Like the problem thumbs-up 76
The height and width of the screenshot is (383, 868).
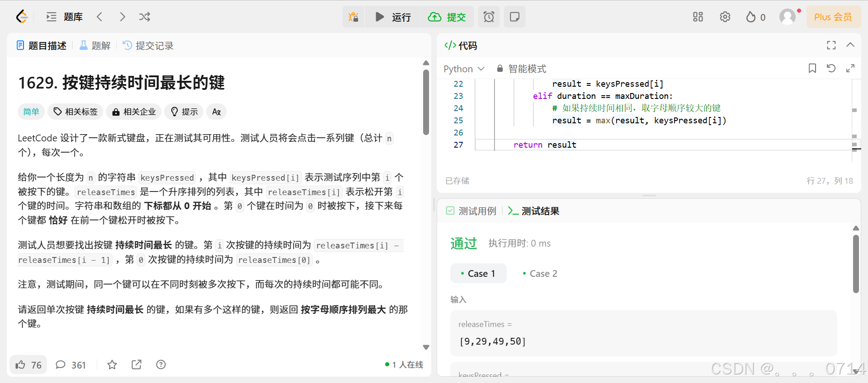pos(28,365)
